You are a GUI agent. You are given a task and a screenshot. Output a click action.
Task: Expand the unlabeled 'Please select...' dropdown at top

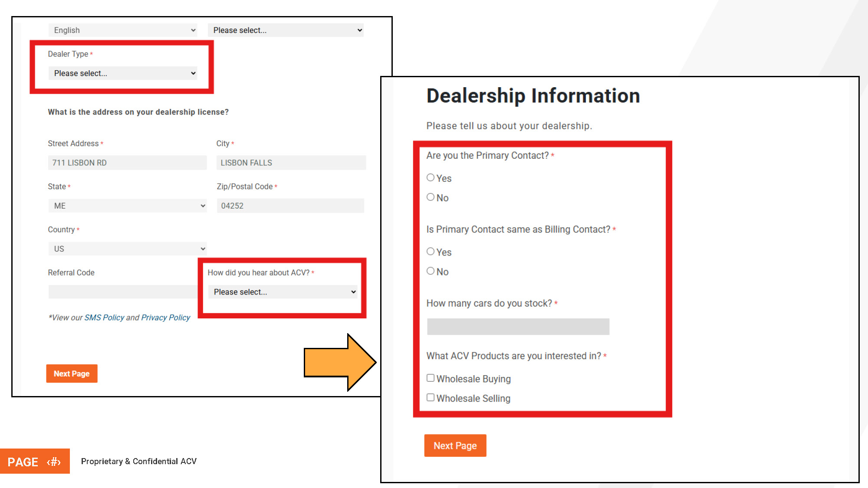[286, 30]
